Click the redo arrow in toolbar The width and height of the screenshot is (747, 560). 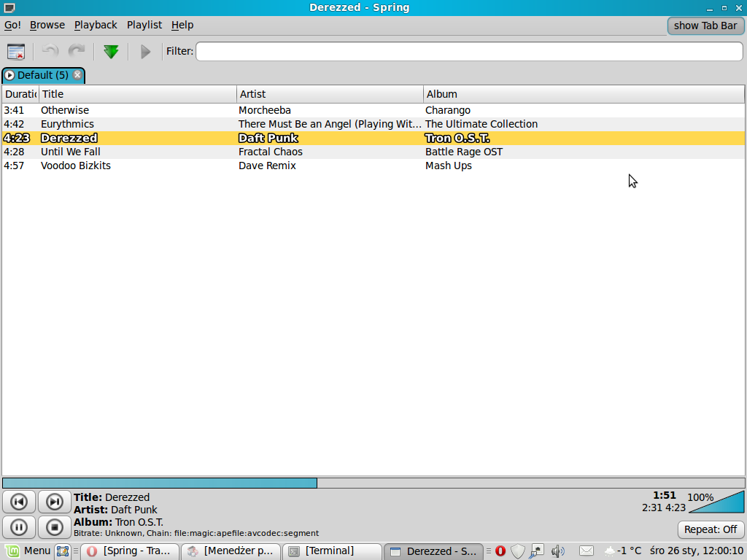pos(77,52)
